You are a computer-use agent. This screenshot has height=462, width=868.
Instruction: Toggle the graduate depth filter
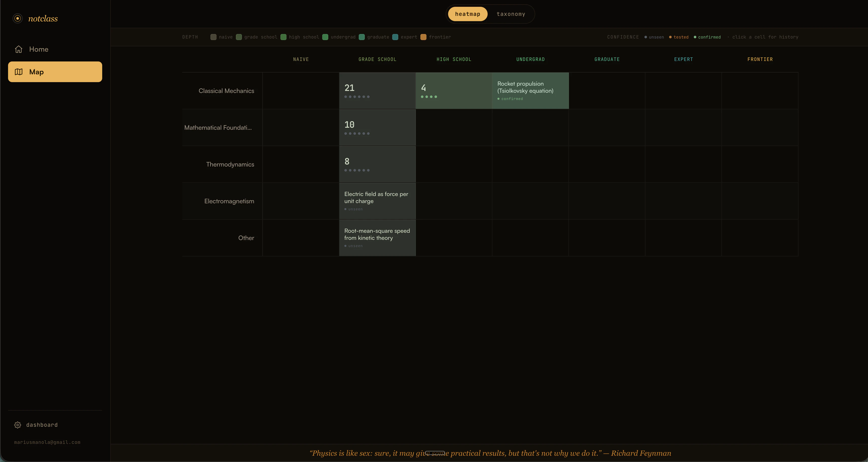(x=362, y=37)
